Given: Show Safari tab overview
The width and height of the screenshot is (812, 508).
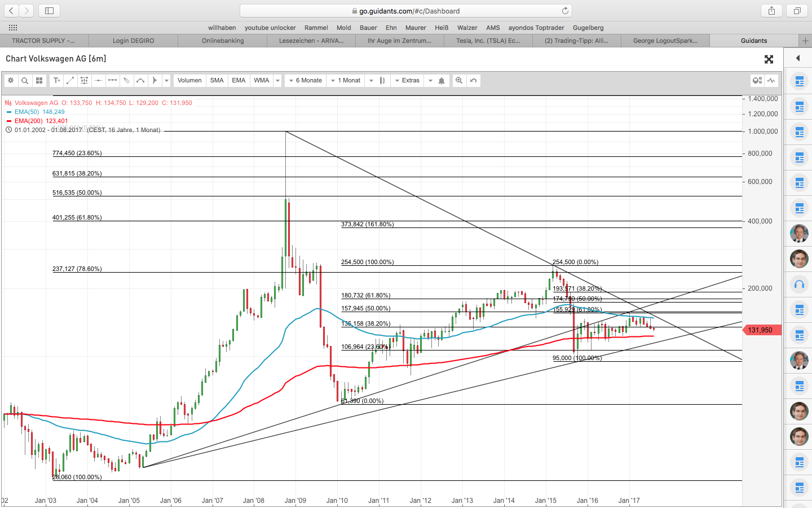Looking at the screenshot, I should [x=797, y=11].
